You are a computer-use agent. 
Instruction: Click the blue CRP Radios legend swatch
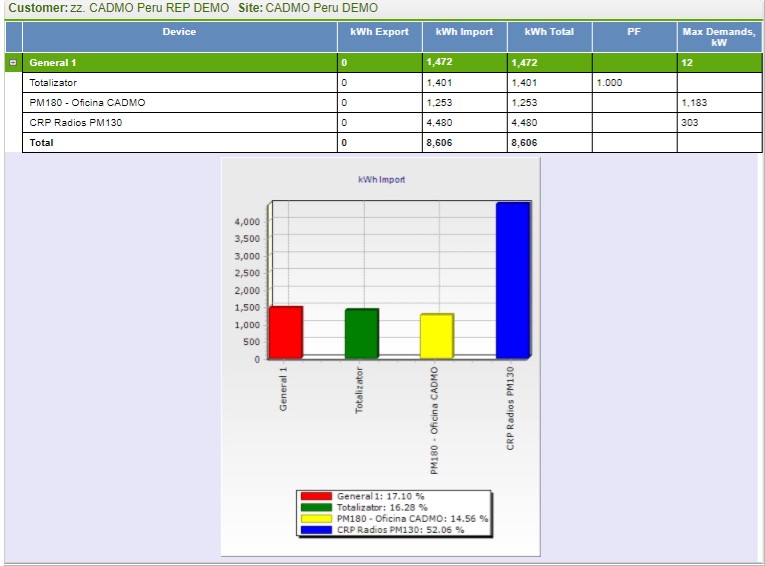[317, 529]
